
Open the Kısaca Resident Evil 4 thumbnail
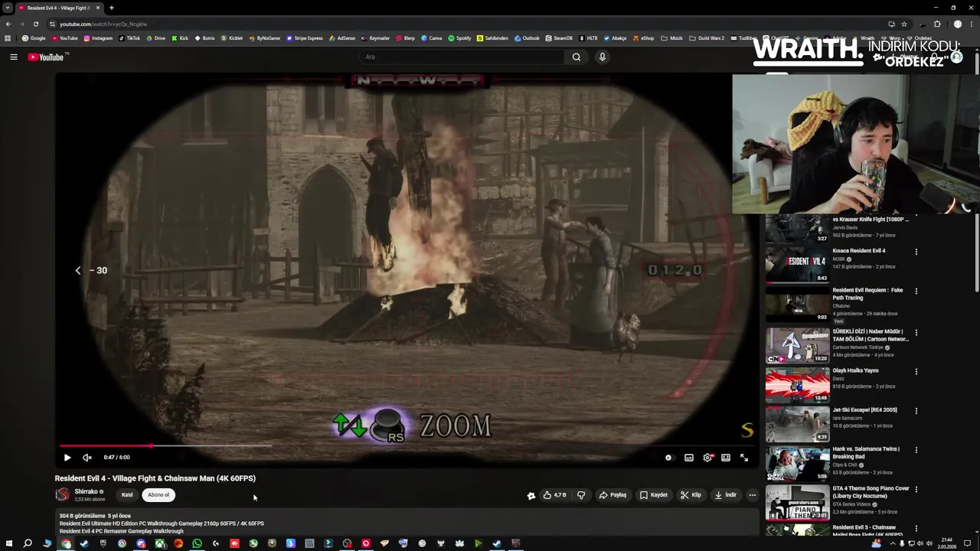(x=797, y=265)
